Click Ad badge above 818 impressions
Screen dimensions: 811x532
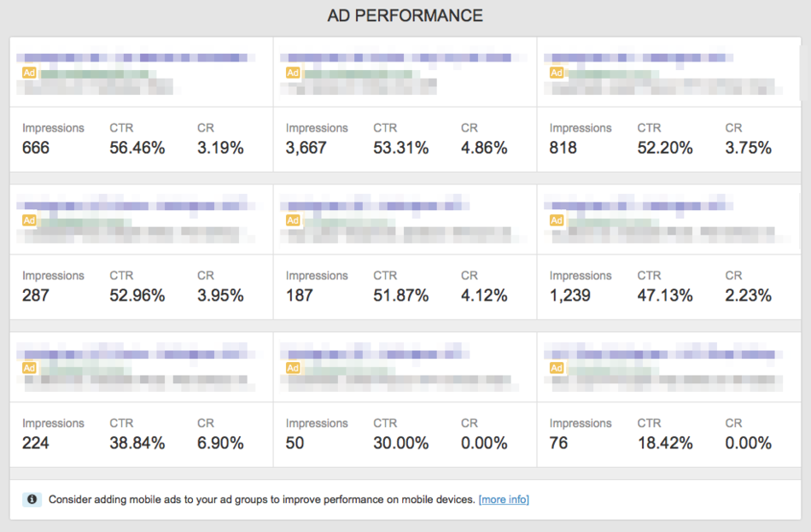[x=557, y=73]
